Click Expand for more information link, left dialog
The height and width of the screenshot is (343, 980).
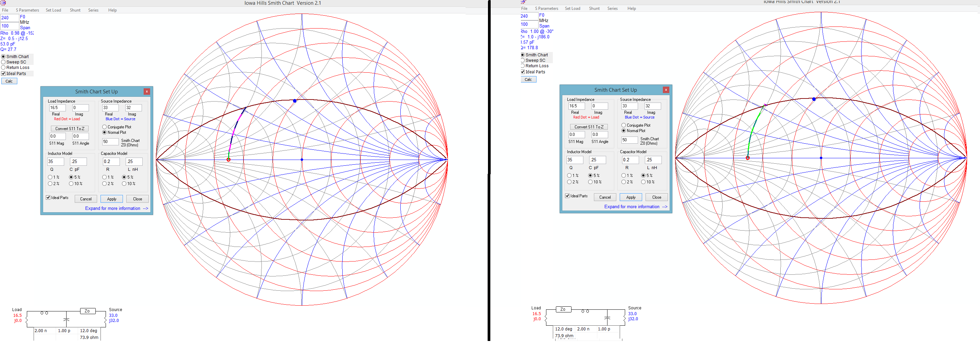(x=116, y=209)
